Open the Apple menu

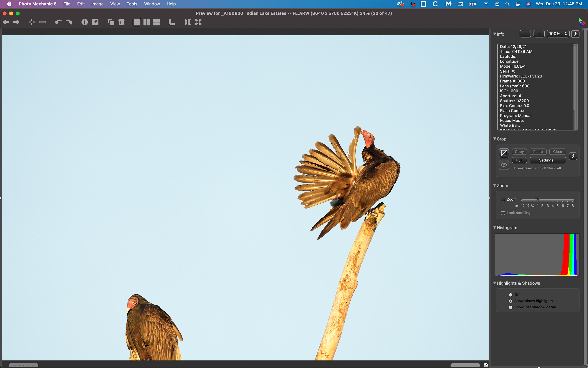click(x=9, y=4)
